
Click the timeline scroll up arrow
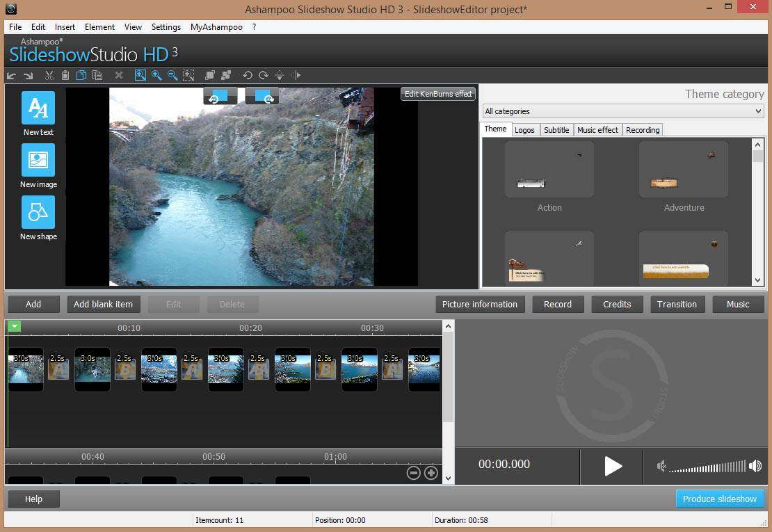click(448, 325)
